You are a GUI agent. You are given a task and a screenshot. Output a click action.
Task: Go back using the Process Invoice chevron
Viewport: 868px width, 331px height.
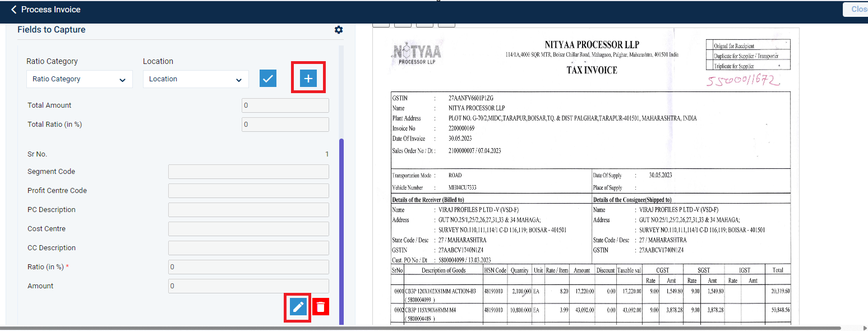(x=14, y=10)
